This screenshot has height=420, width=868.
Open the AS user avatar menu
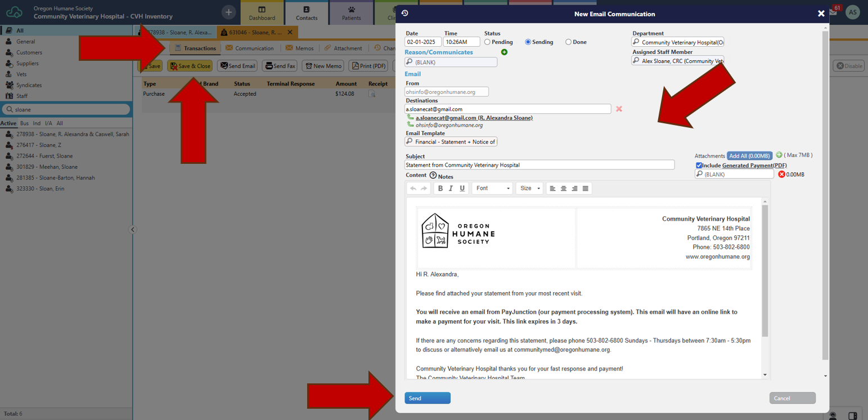click(x=853, y=12)
